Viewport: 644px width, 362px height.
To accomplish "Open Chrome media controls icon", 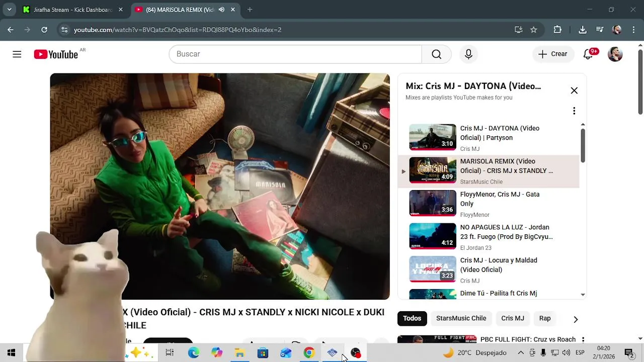I will click(x=600, y=30).
